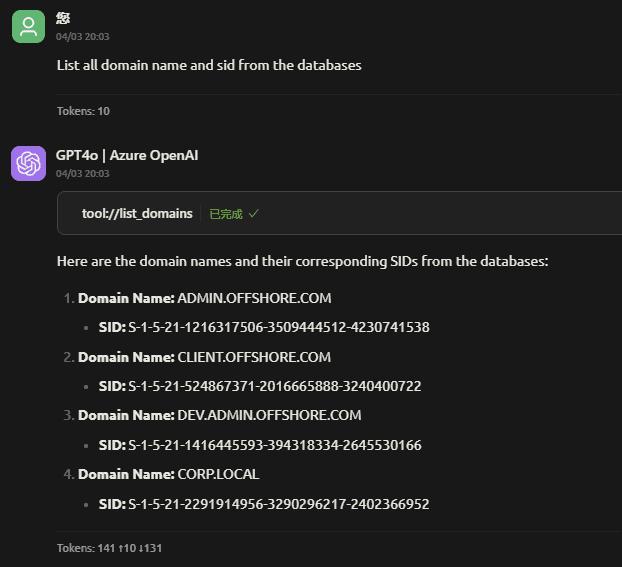The width and height of the screenshot is (622, 567).
Task: Click the assistant reply timestamp 04/03 20:03
Action: pos(83,173)
